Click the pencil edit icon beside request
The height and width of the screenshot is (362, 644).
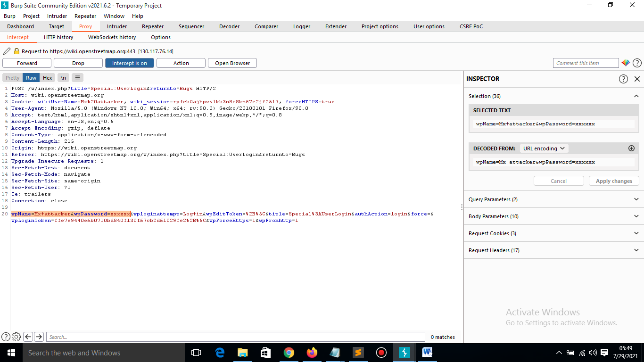(7, 51)
